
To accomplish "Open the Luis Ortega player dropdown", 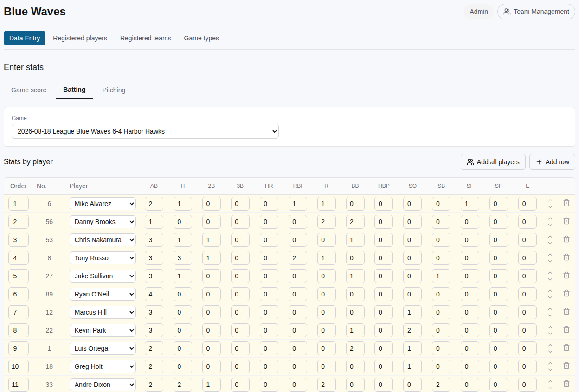I will [103, 348].
